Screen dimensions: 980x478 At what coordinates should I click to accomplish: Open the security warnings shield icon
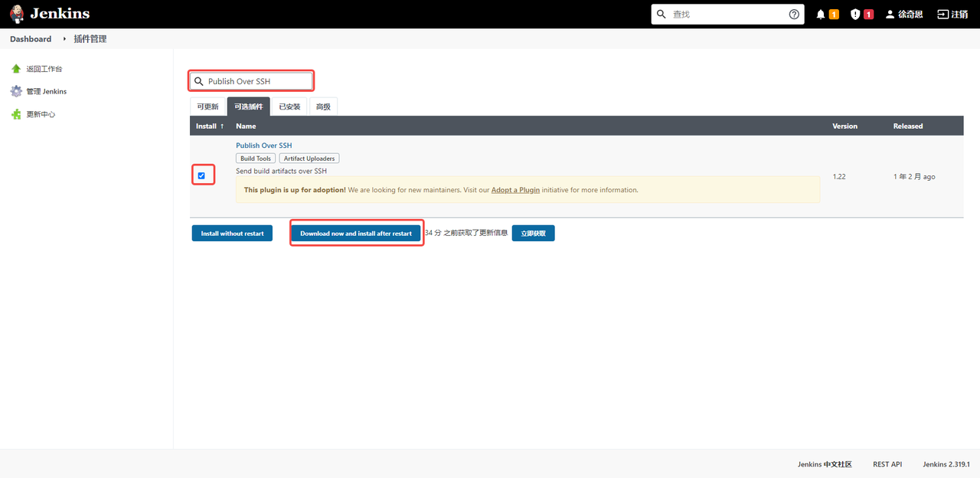pyautogui.click(x=856, y=13)
